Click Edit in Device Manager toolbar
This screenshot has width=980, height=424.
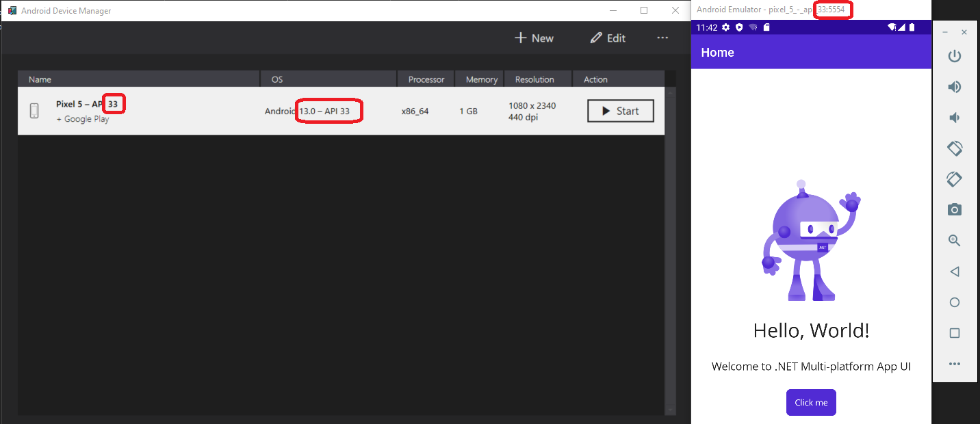point(608,38)
